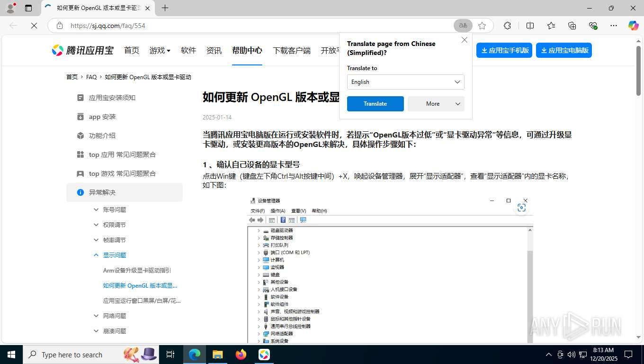Open Arm设备升级显卡驱动指引 article
Viewport: 644px width, 364px height.
[137, 270]
